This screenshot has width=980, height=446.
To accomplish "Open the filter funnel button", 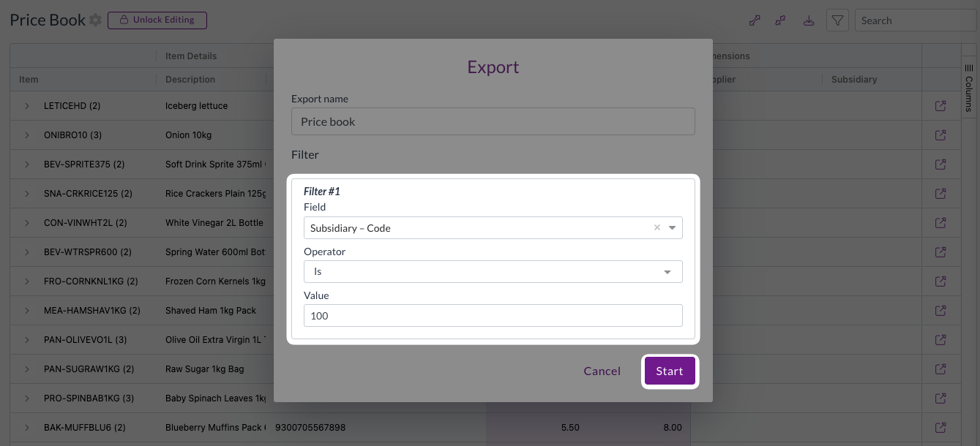I will point(837,20).
